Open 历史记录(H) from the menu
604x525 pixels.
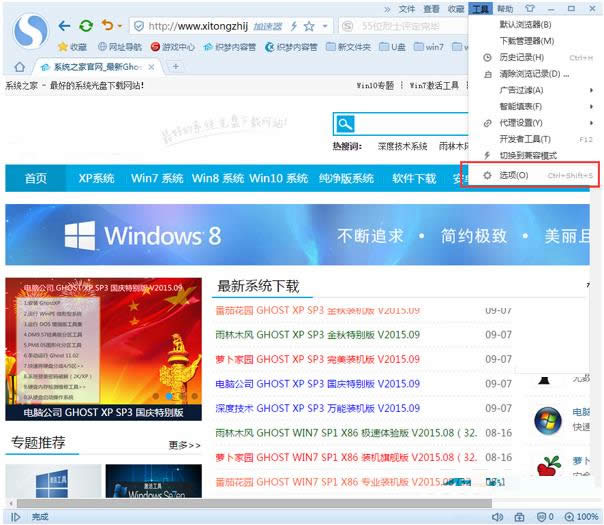(x=535, y=57)
